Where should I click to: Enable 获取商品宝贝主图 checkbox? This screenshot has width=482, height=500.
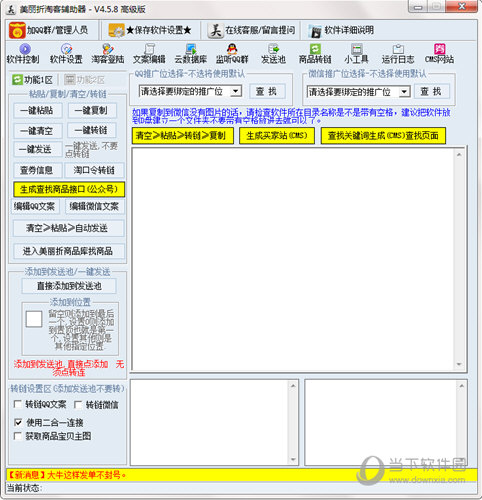18,436
